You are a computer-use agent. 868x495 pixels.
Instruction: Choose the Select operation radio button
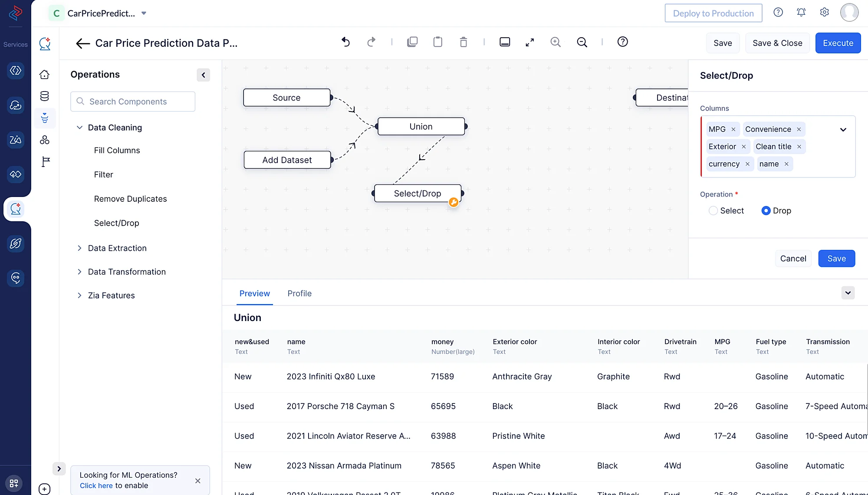[x=713, y=210]
